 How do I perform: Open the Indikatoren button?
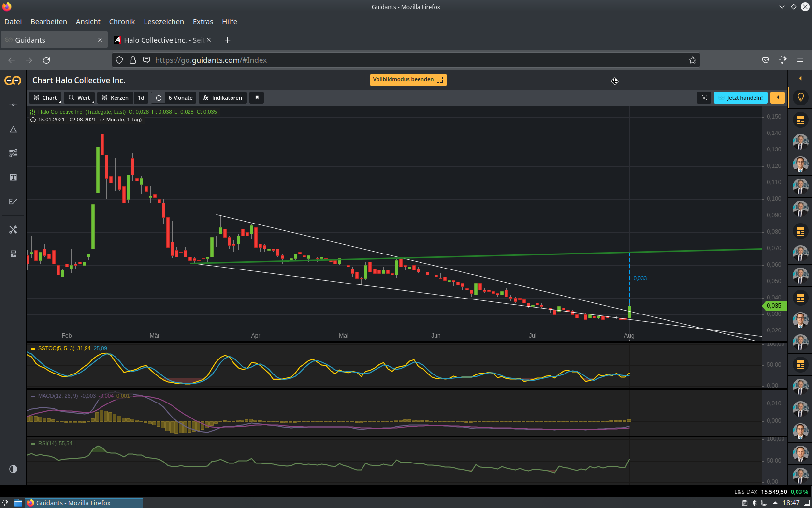coord(223,98)
